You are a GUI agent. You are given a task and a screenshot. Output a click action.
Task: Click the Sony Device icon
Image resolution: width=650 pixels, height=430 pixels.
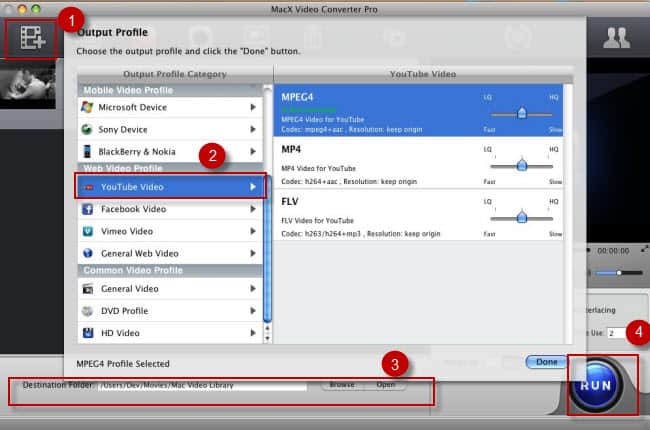pos(87,129)
